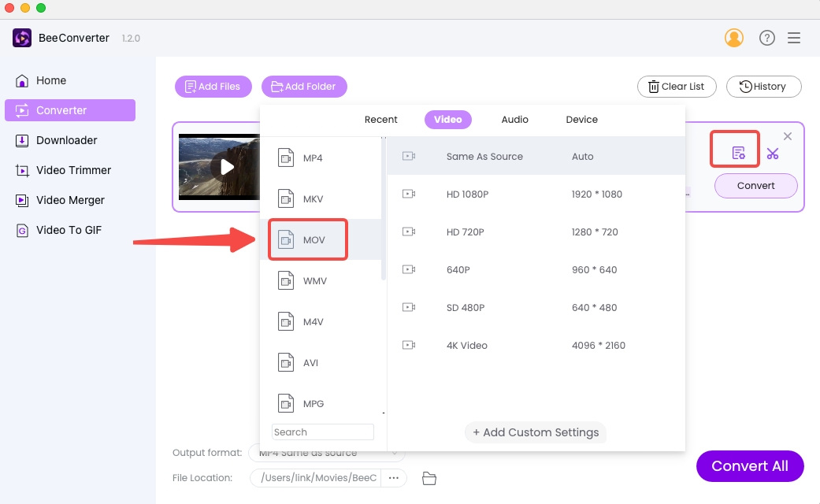Remove the file with the X icon
Screen dimensions: 820x504
pyautogui.click(x=787, y=136)
